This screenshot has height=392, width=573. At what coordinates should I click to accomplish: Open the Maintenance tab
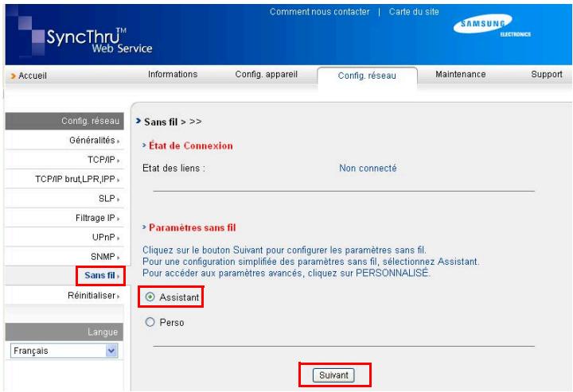tap(461, 75)
